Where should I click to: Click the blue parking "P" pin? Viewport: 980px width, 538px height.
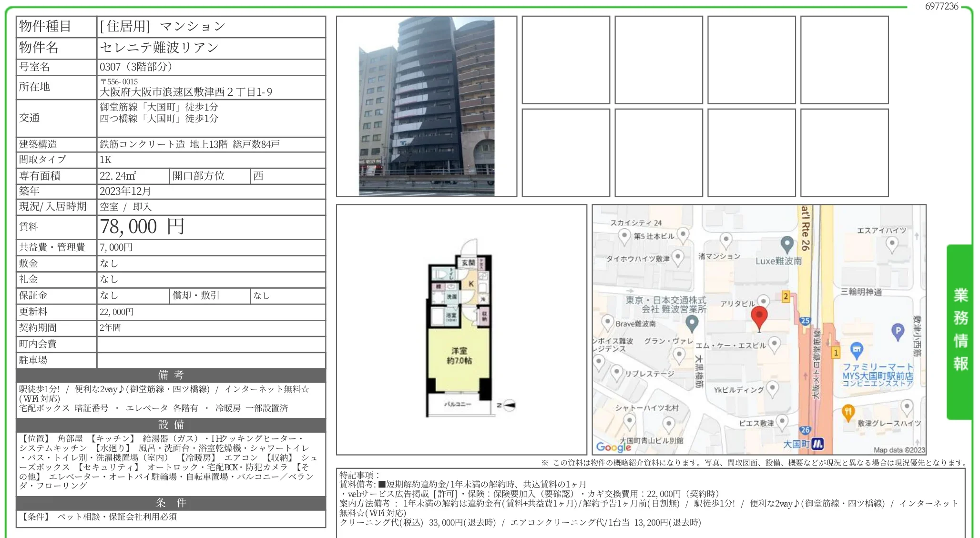(898, 331)
